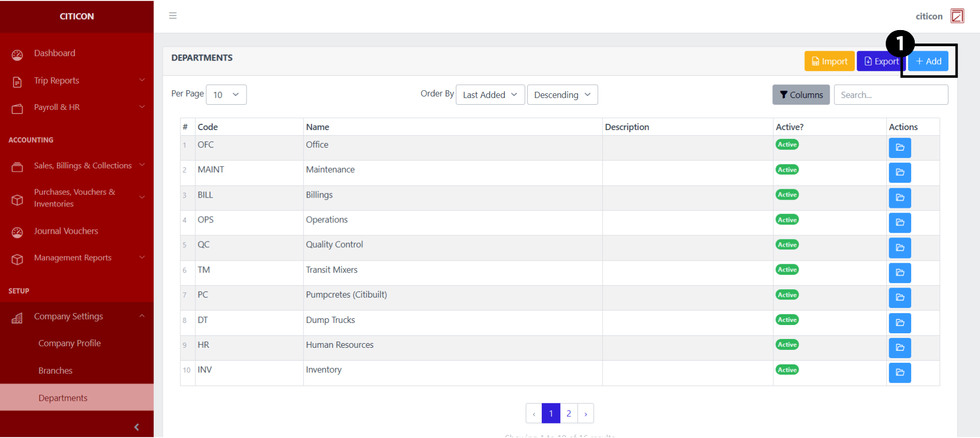Expand Payroll & HR menu
The image size is (980, 438).
(77, 107)
